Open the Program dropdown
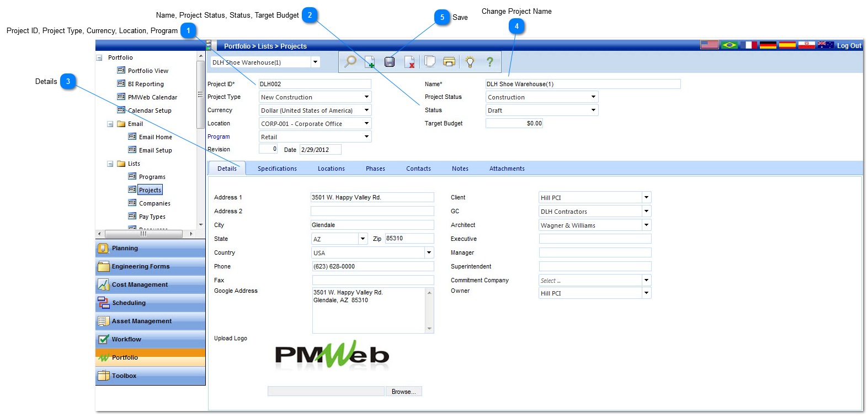Image resolution: width=868 pixels, height=416 pixels. (366, 136)
